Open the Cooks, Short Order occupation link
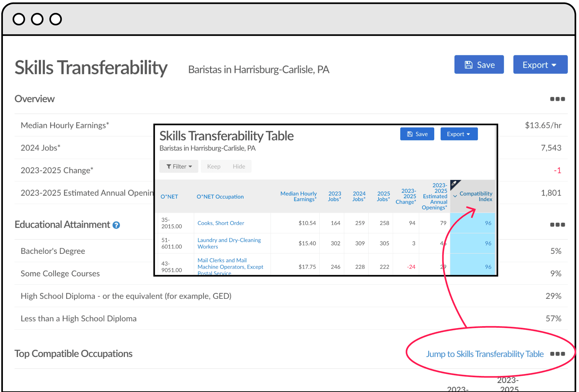The width and height of the screenshot is (579, 392). 221,223
